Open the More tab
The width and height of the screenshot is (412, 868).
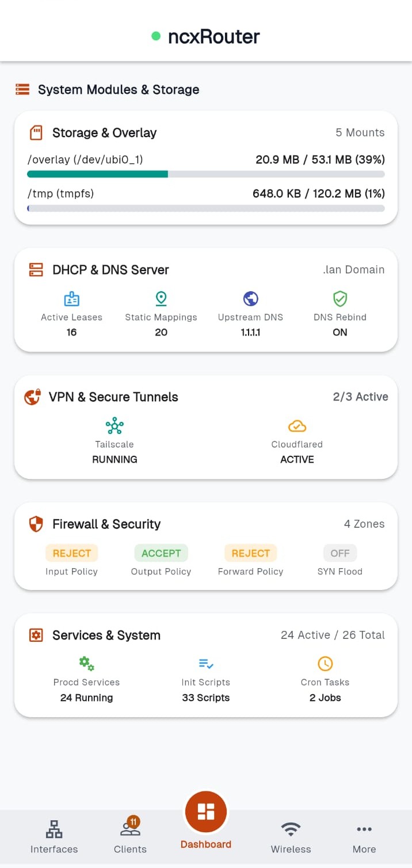(364, 836)
